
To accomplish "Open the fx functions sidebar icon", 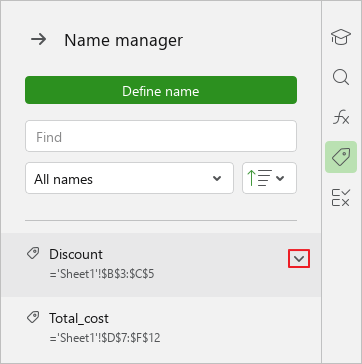I will click(341, 118).
